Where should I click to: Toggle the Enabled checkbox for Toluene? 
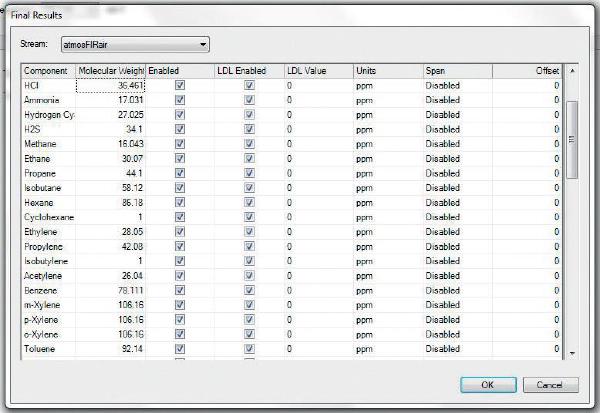(x=180, y=349)
